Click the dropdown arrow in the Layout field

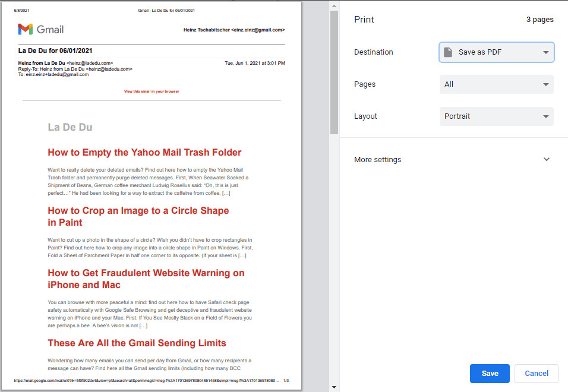coord(546,116)
